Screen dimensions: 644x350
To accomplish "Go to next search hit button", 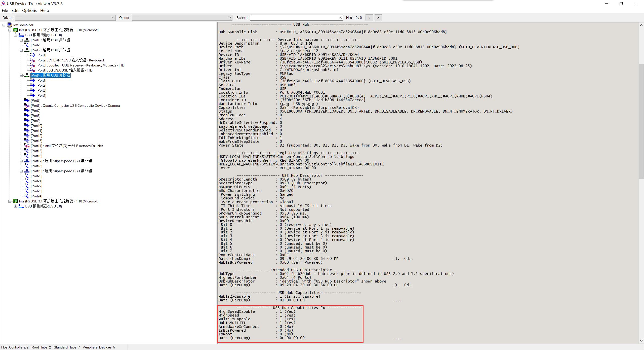I will pyautogui.click(x=378, y=18).
